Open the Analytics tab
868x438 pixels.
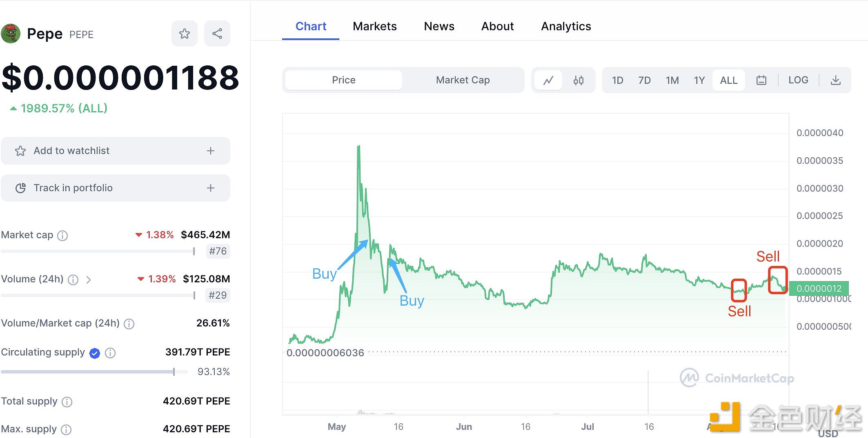[x=566, y=27]
